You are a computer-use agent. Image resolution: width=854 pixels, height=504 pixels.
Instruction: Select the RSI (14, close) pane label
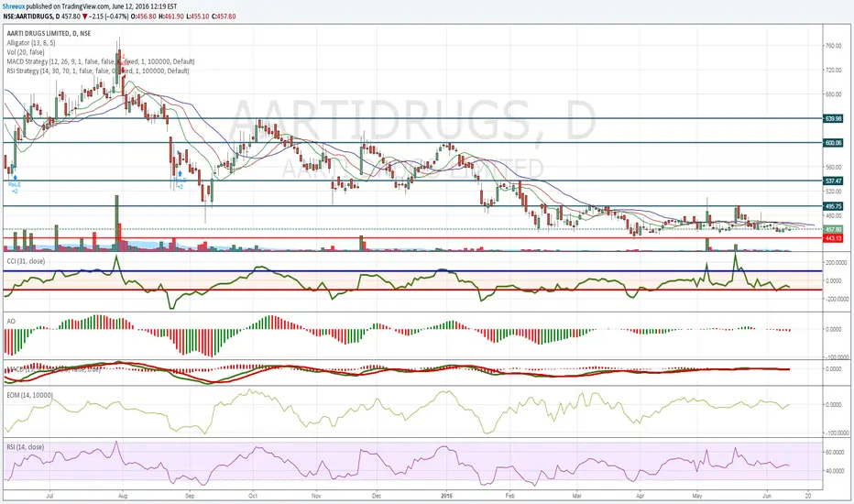[25, 447]
